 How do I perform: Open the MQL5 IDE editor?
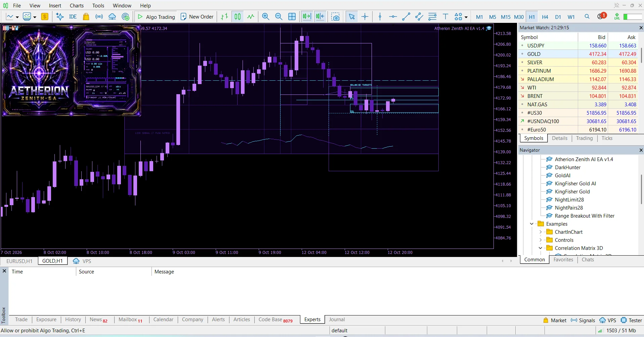[x=73, y=16]
